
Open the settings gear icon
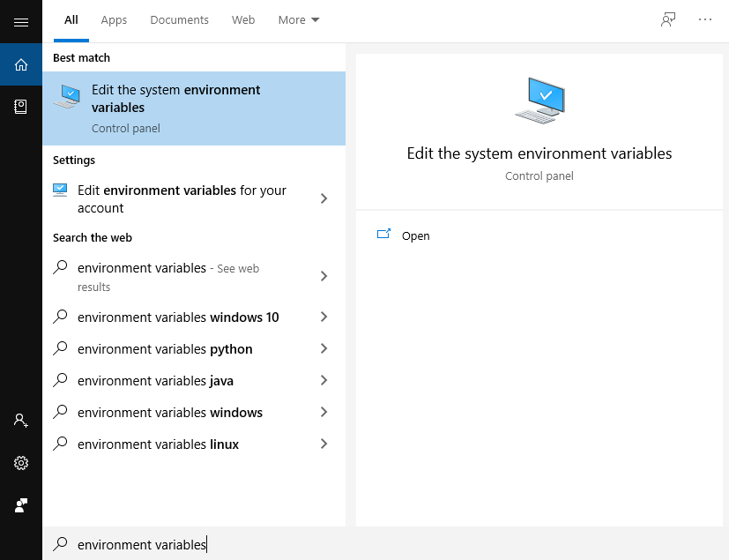(21, 463)
